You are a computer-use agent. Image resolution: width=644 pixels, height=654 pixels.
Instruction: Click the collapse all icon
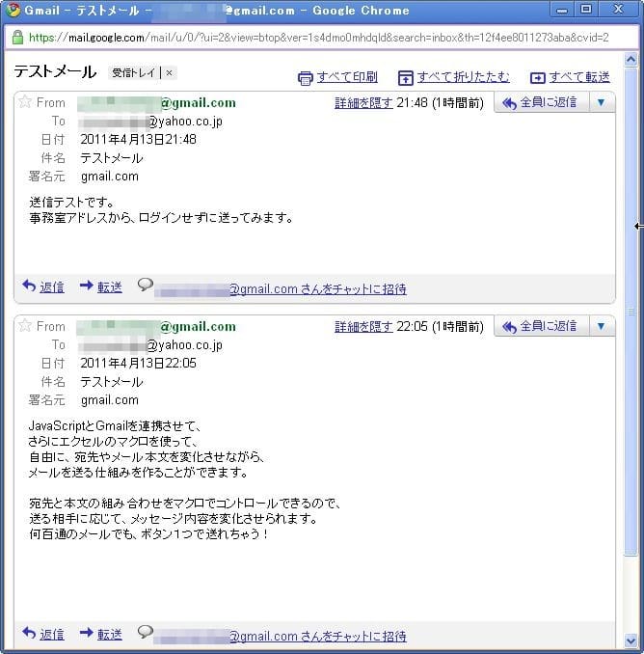406,78
